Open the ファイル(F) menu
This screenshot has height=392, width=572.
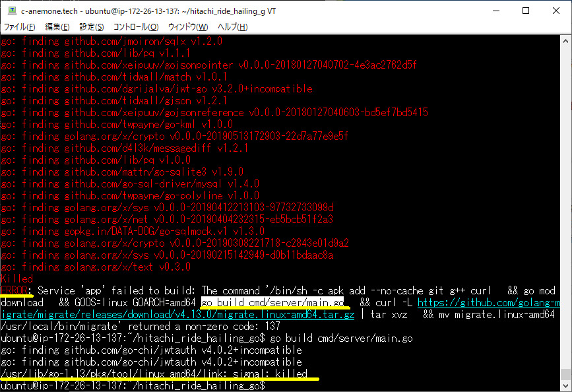coord(20,27)
